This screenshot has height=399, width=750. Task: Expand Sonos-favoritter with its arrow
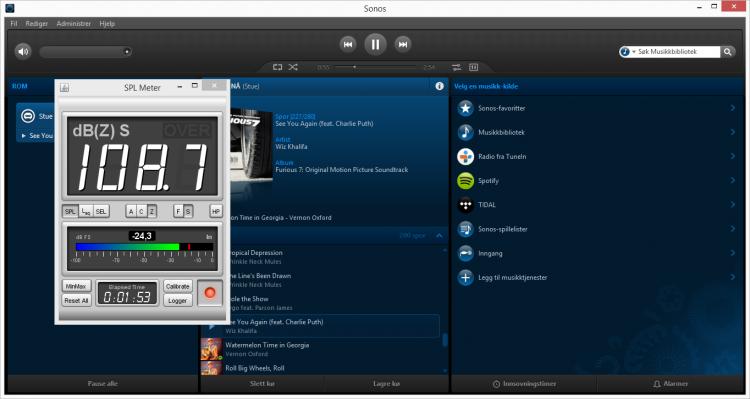732,108
